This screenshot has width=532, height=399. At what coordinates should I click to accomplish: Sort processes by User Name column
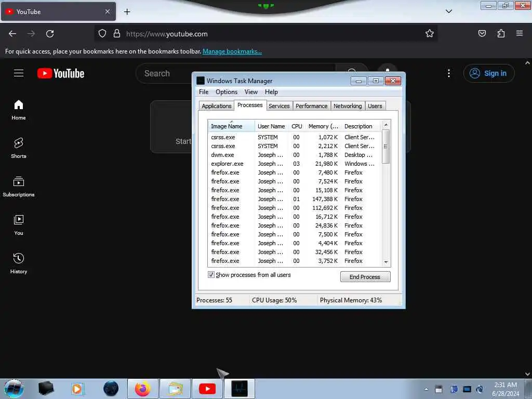[271, 126]
